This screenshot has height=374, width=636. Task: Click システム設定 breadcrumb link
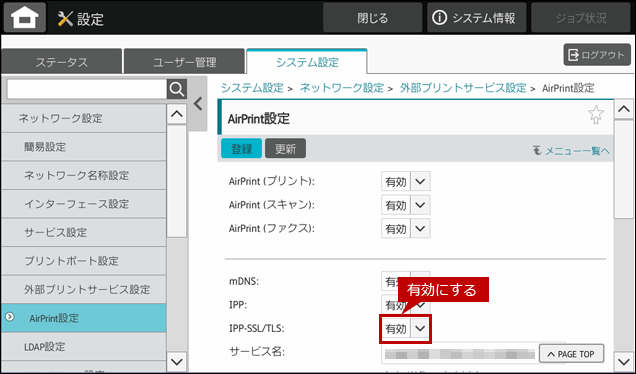[252, 88]
